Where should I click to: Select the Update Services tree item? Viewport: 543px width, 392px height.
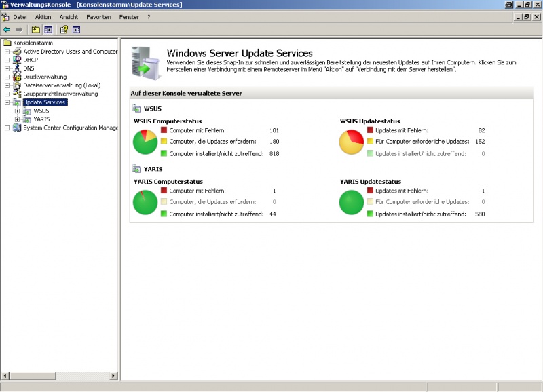[x=45, y=102]
